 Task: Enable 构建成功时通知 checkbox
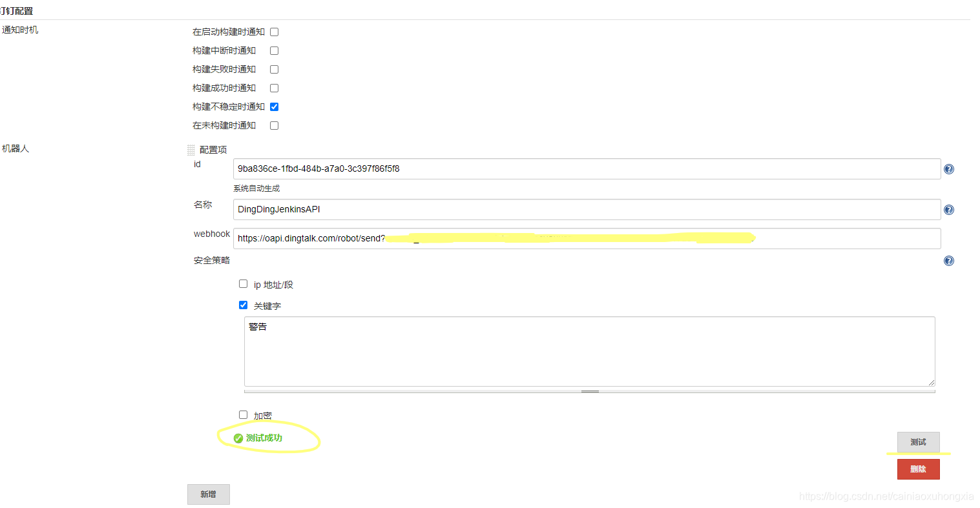(274, 88)
